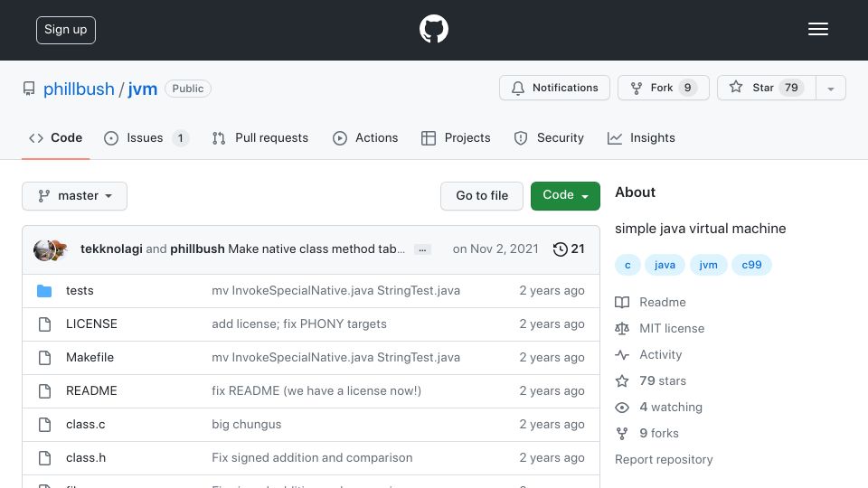Image resolution: width=868 pixels, height=488 pixels.
Task: Open the 'Make native class method tab…' commit message
Action: (316, 249)
